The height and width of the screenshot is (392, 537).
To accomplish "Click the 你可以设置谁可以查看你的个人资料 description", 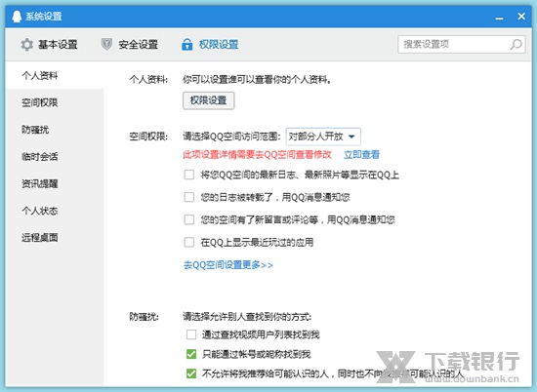I will tap(257, 80).
